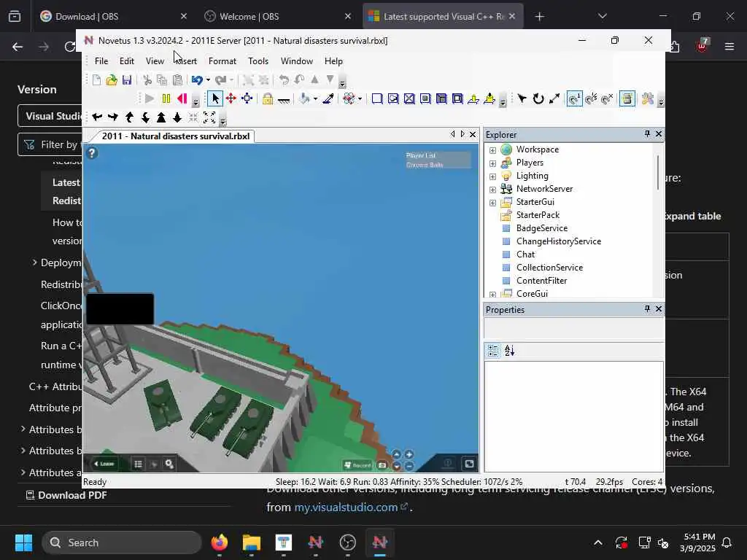This screenshot has height=560, width=747.
Task: Open the Help menu
Action: 333,61
